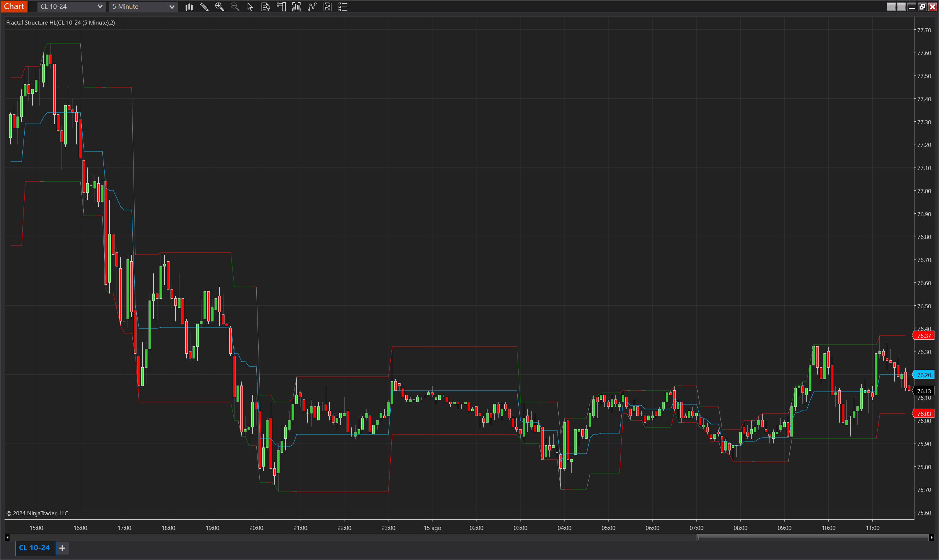Open the 5 Minute interval dropdown

coord(143,7)
